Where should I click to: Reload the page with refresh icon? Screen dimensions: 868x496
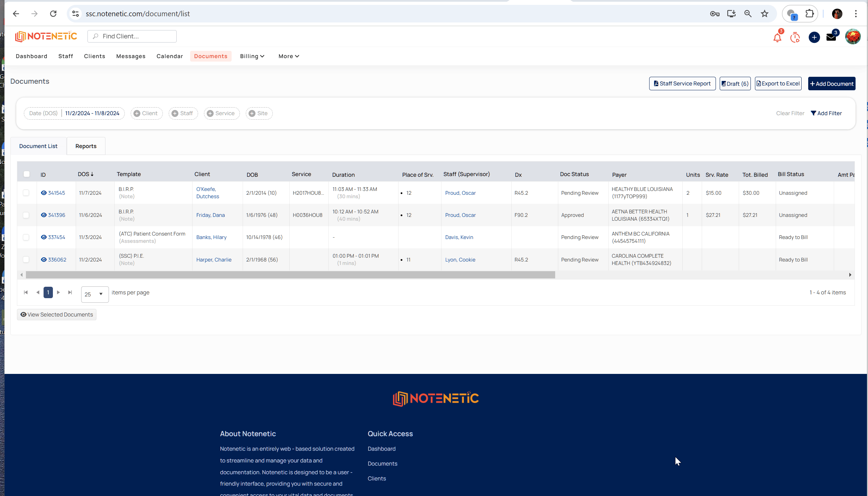(53, 14)
